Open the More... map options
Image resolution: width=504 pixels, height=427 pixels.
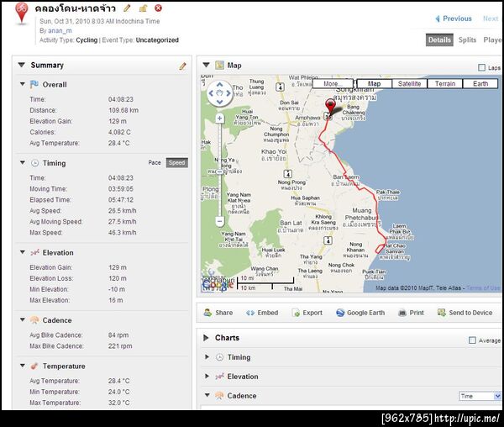333,83
